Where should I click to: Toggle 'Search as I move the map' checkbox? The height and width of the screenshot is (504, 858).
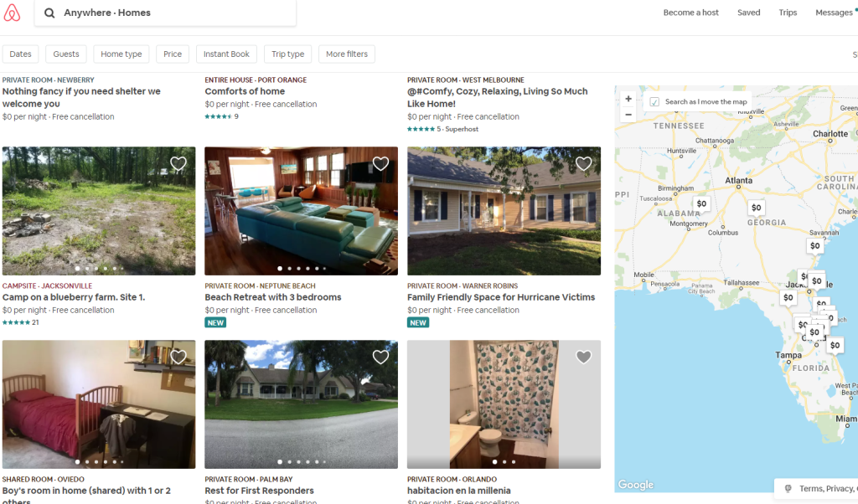point(654,102)
